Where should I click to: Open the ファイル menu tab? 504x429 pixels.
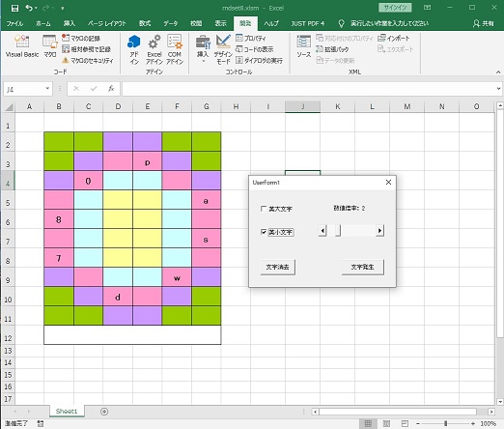click(14, 23)
